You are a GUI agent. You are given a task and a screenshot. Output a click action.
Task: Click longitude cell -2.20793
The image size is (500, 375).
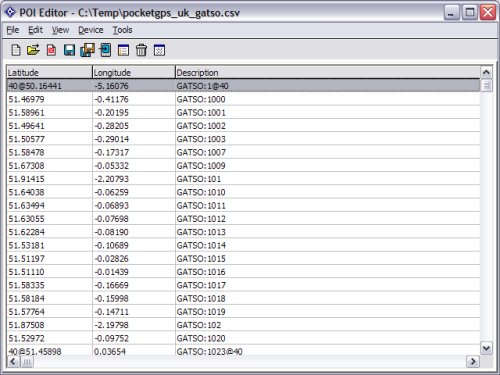click(134, 179)
